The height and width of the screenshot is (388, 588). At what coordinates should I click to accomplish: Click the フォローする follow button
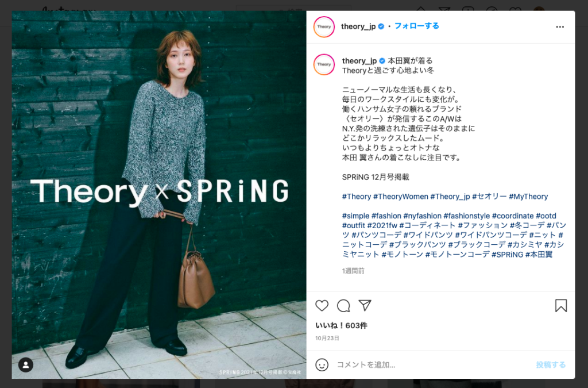point(416,26)
